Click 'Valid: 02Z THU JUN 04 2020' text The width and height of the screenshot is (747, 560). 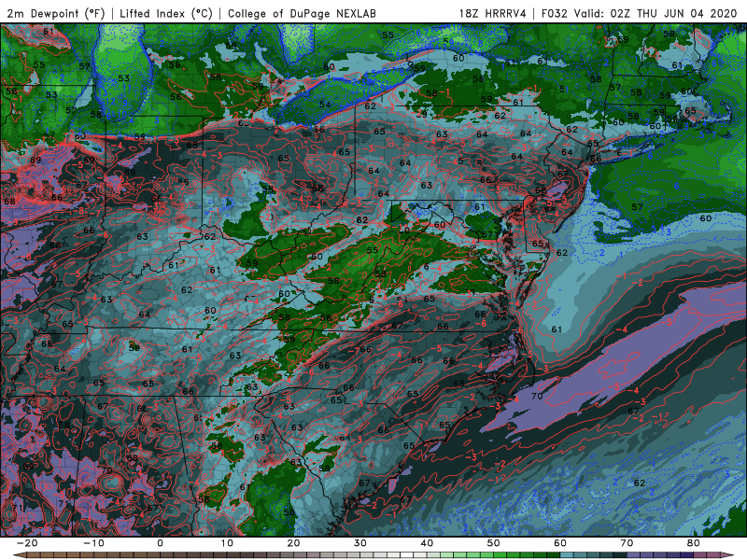(x=655, y=13)
